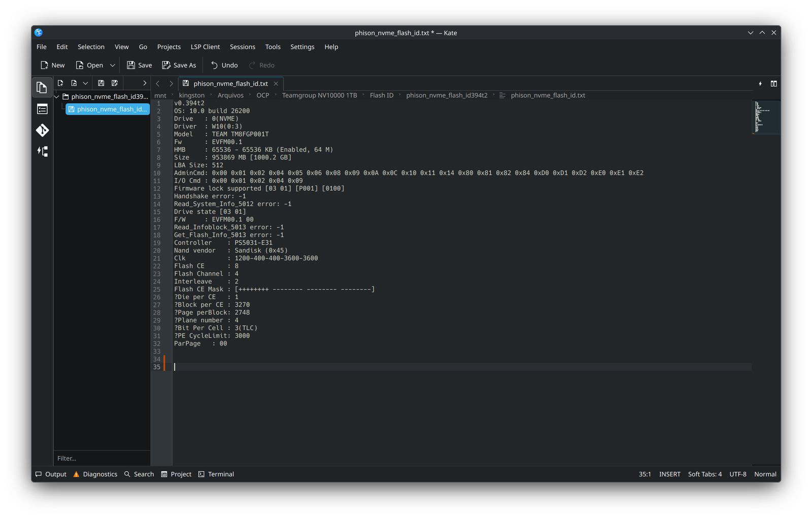
Task: Open the LSP Client menu
Action: tap(205, 47)
